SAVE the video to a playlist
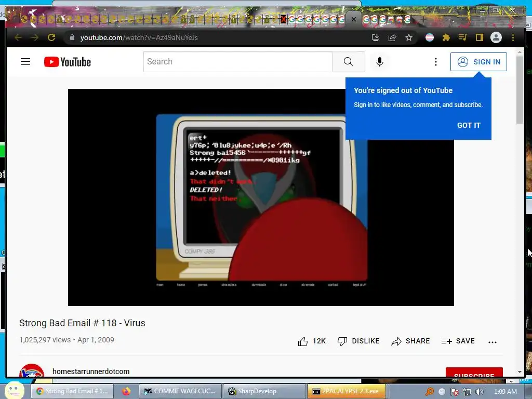 (458, 341)
